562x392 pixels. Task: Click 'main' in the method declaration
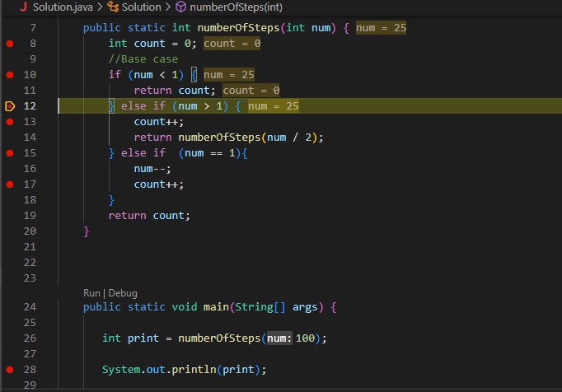pyautogui.click(x=216, y=306)
